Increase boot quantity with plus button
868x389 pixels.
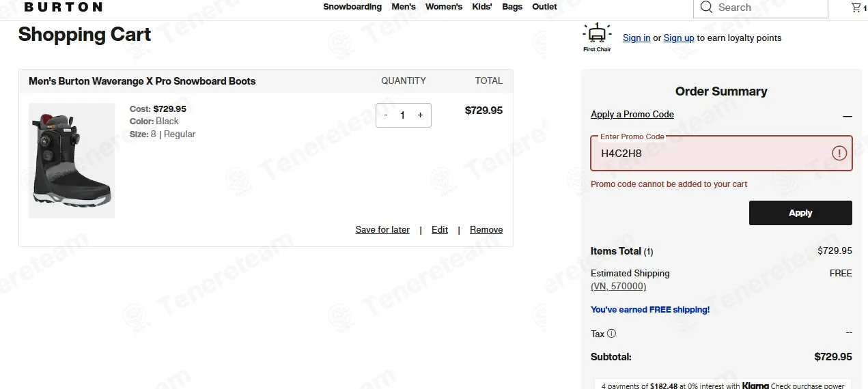coord(420,115)
